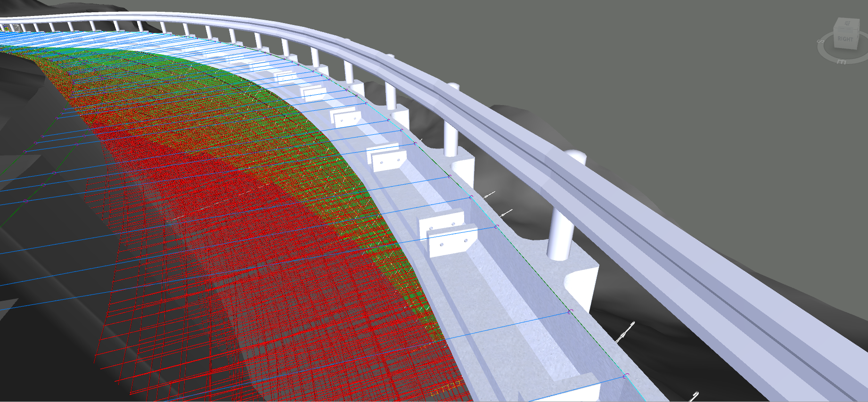The height and width of the screenshot is (402, 868).
Task: Select the top face of the ViewCube
Action: (x=846, y=24)
